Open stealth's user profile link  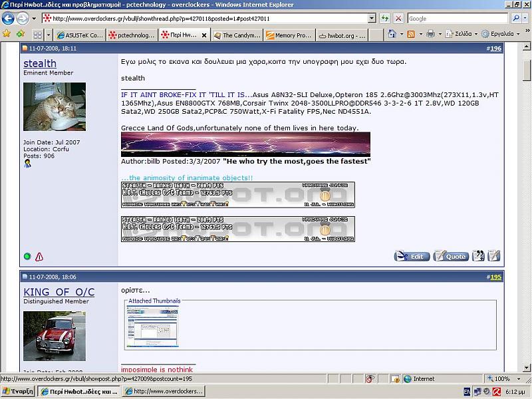click(40, 63)
